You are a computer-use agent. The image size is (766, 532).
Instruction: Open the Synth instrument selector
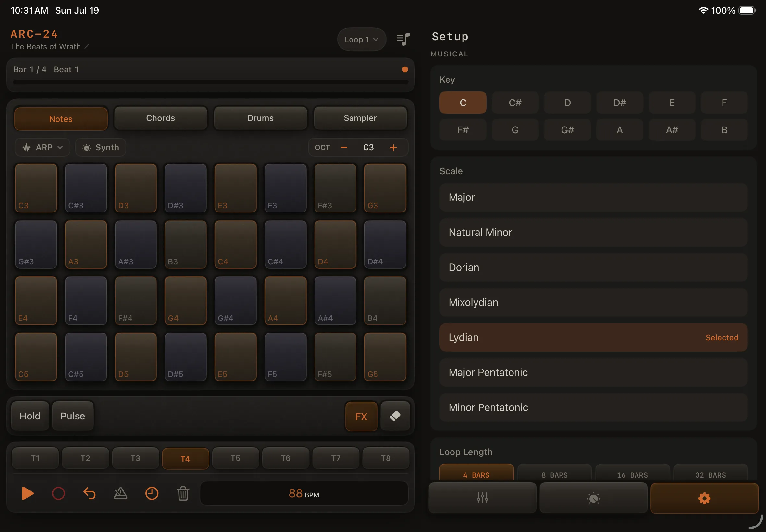point(100,147)
